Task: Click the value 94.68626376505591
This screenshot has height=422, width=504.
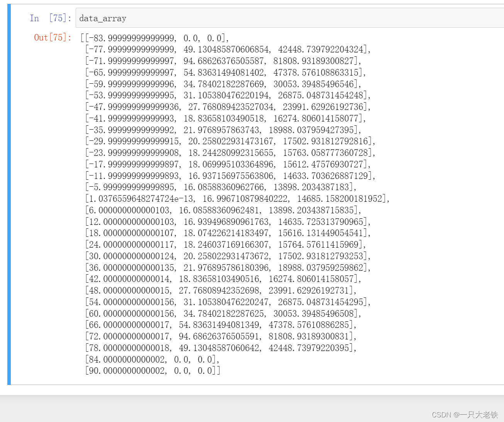Action: pyautogui.click(x=220, y=336)
